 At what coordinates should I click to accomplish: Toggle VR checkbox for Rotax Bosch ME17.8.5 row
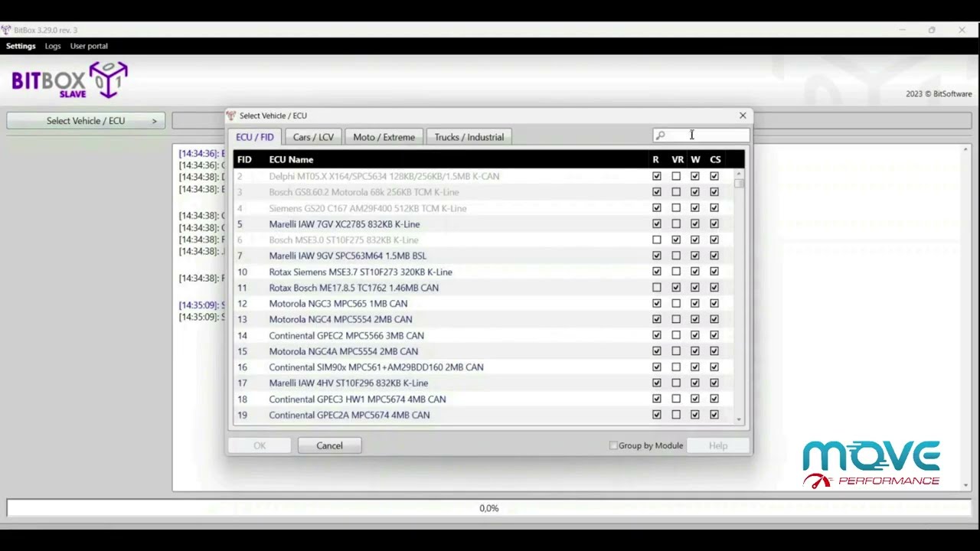tap(676, 288)
